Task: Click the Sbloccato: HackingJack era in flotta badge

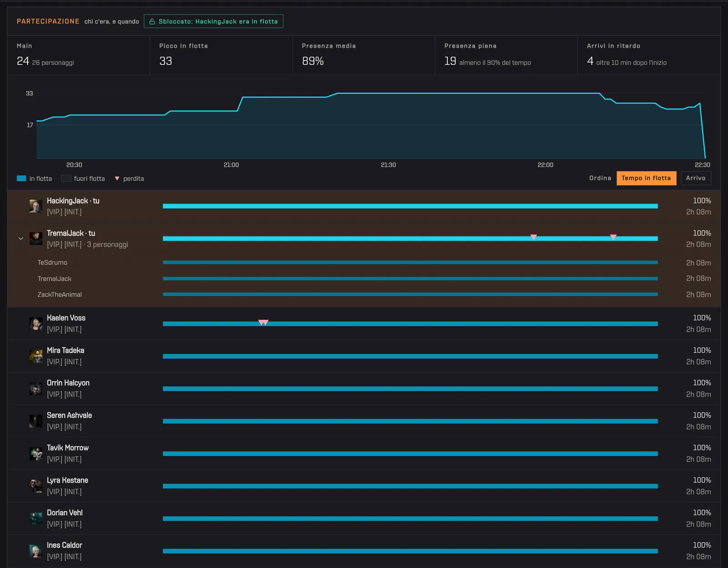Action: (213, 21)
